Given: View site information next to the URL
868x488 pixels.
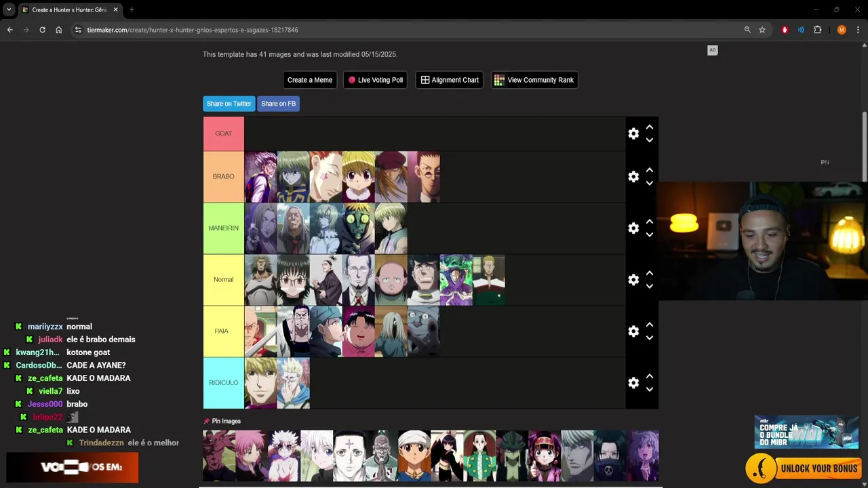Looking at the screenshot, I should pos(78,30).
